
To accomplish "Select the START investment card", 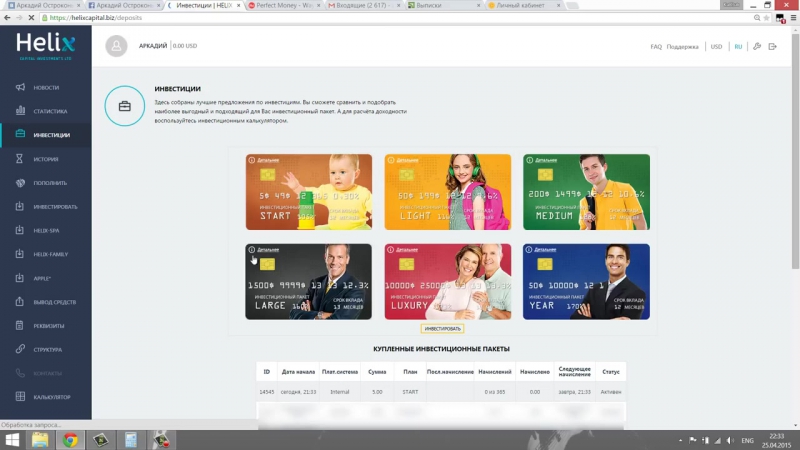I will [x=309, y=192].
